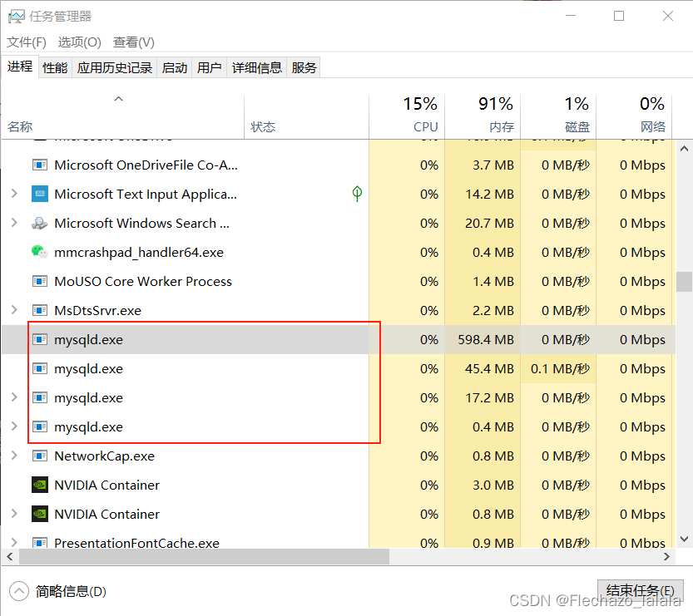
Task: Click the Microsoft Text Input Application icon
Action: tap(40, 195)
